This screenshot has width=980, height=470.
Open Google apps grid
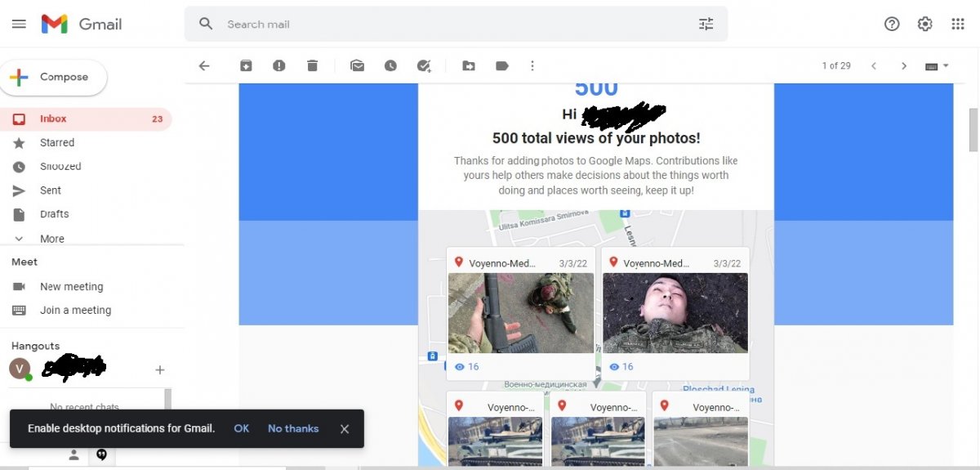(958, 25)
